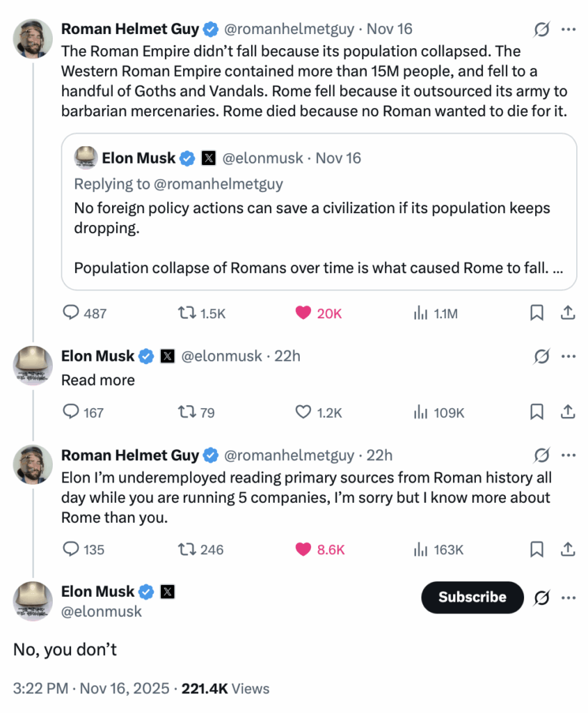Open the 3:22 PM timestamp link
This screenshot has width=588, height=713.
[x=40, y=689]
